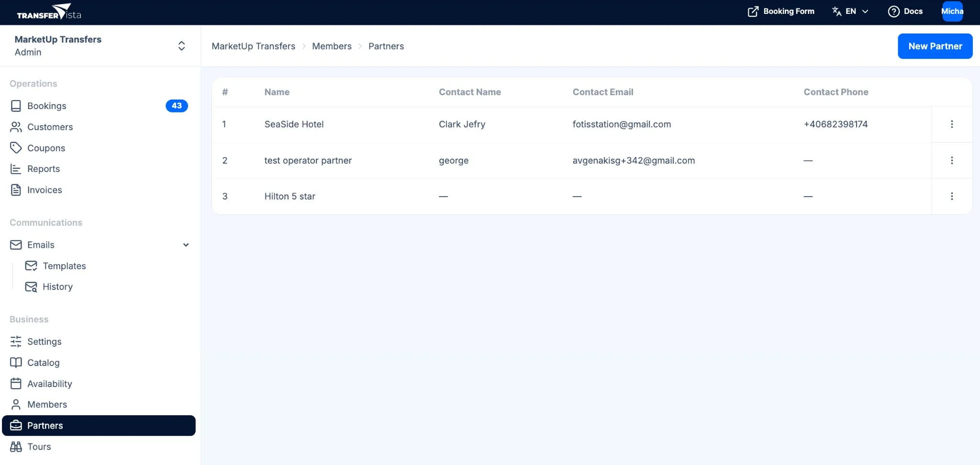Click the Micha profile avatar

pyautogui.click(x=952, y=11)
